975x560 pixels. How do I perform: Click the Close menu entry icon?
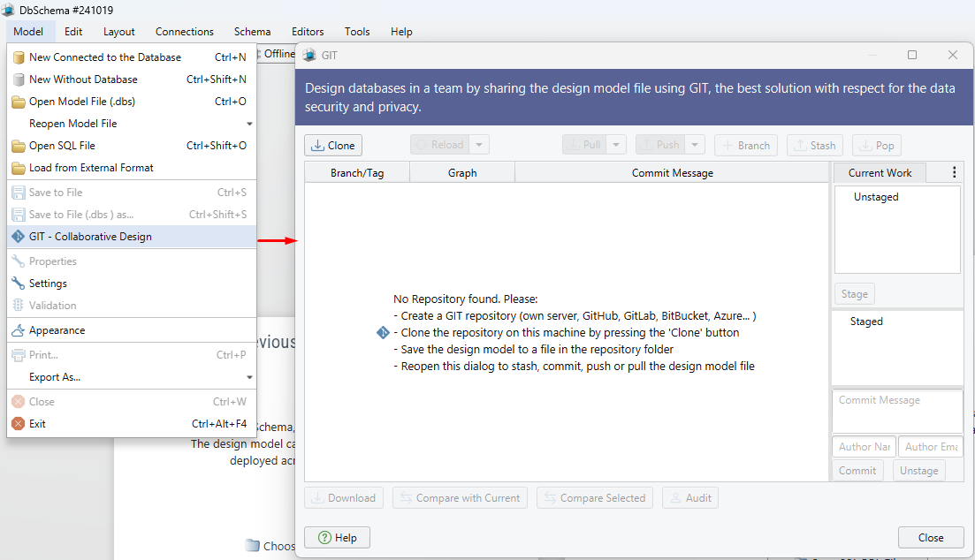(19, 402)
